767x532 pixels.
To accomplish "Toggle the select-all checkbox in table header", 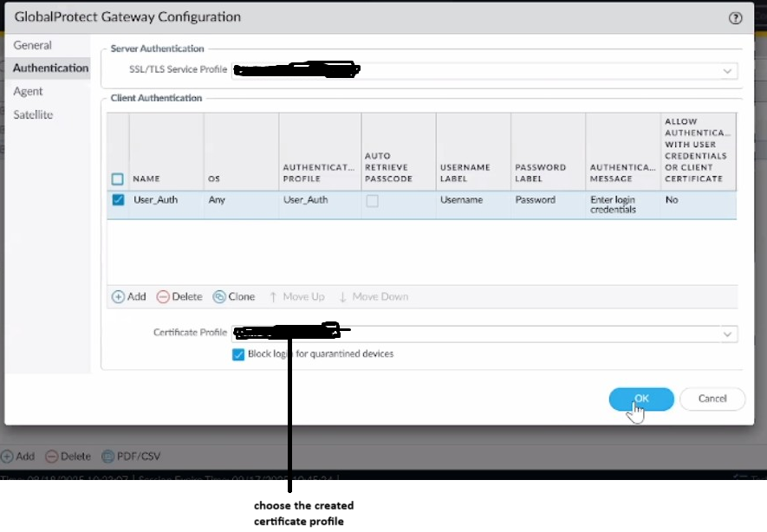I will pos(117,179).
